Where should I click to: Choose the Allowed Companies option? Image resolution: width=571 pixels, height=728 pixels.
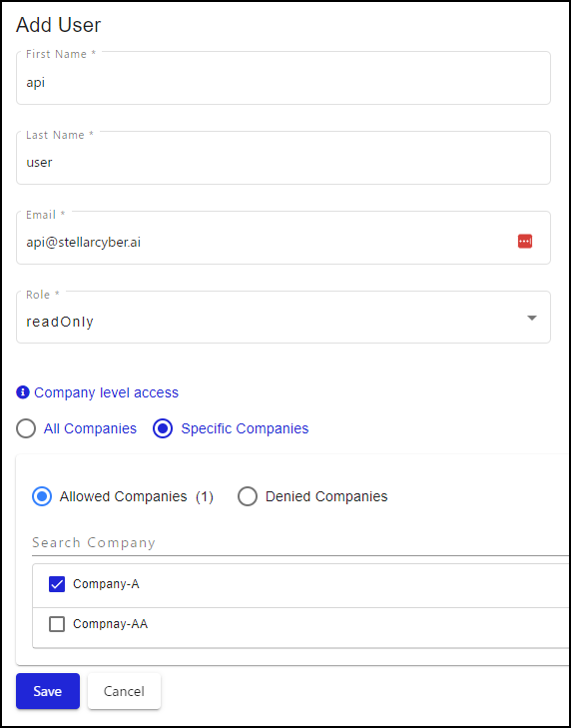click(42, 496)
